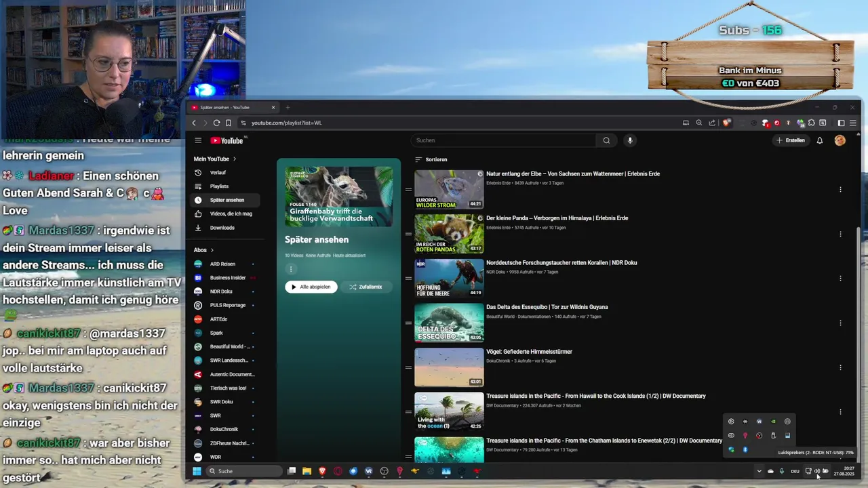Screen dimensions: 868x488
Task: Click the Bluetooth icon in tray overflow
Action: (x=745, y=449)
